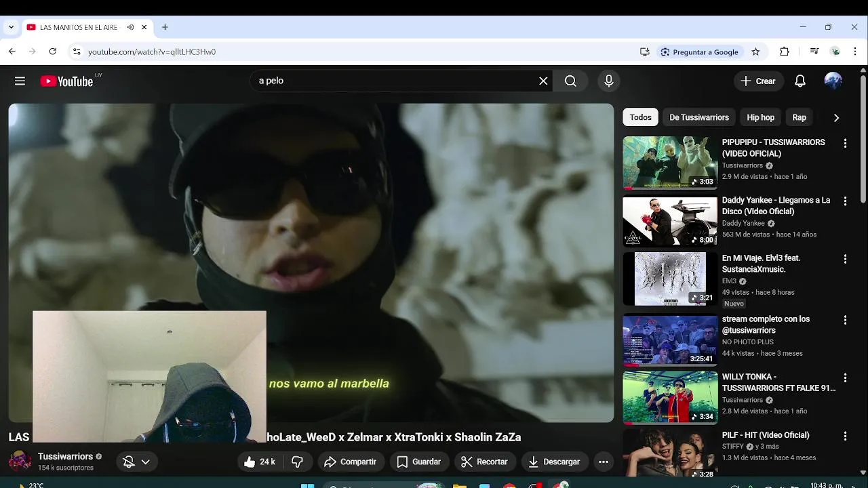Screen dimensions: 868x488
Task: Open the NO PHOTO PLUS channel link
Action: coord(748,342)
